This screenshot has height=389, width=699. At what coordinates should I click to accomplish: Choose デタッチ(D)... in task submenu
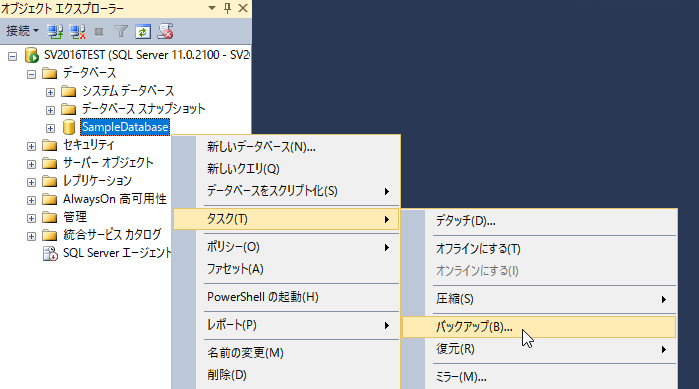539,221
